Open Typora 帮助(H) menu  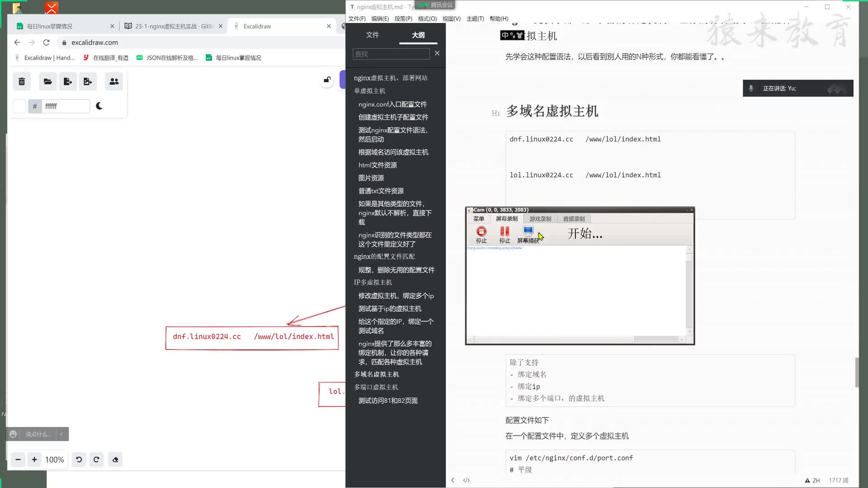click(x=499, y=19)
